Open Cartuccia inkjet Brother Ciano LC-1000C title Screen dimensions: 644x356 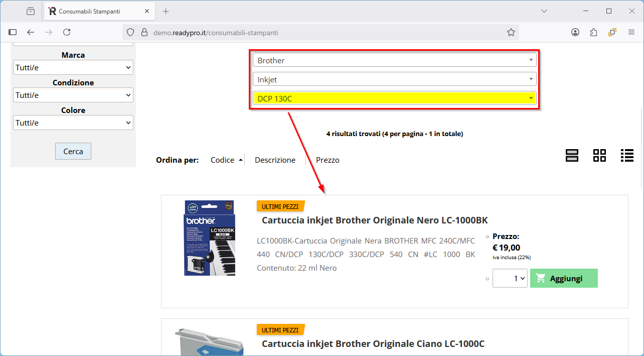(x=373, y=344)
